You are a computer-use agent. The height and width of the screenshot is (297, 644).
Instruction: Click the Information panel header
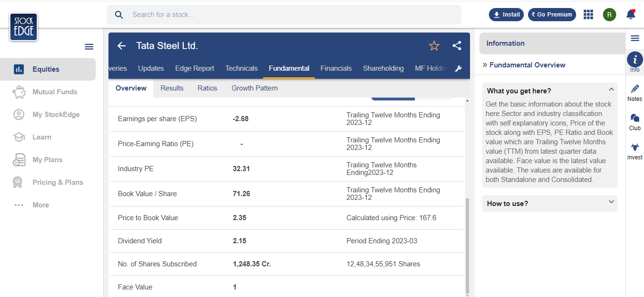(552, 43)
